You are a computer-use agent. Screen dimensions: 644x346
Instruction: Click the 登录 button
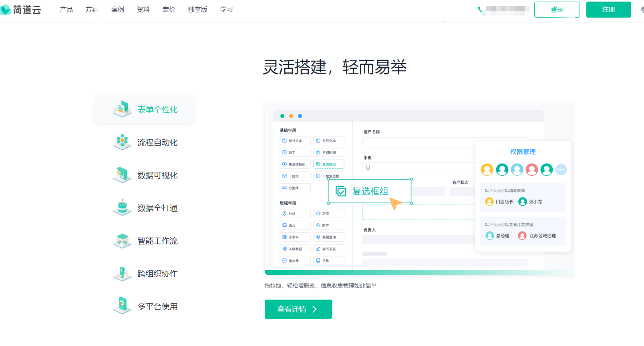coord(557,10)
